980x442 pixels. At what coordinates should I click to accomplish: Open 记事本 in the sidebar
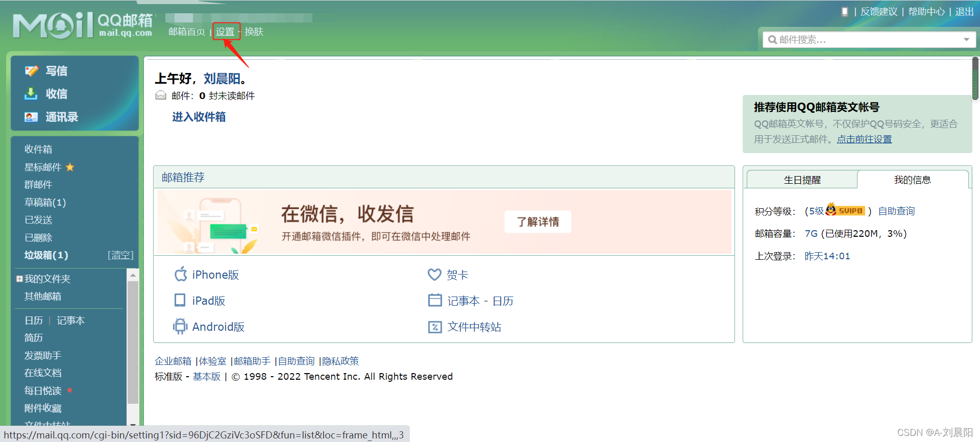[70, 320]
